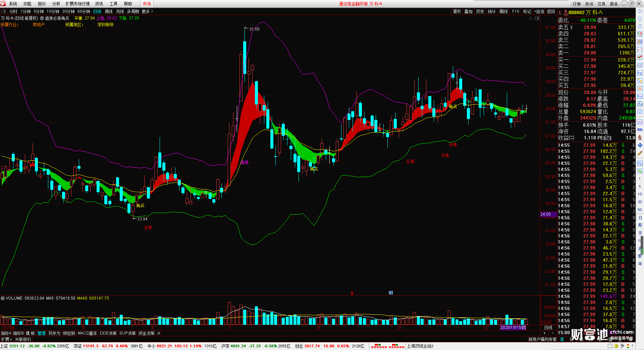Click the double-line wave indicator icon in sidebar
Viewport: 644px width, 350px height.
click(x=640, y=122)
